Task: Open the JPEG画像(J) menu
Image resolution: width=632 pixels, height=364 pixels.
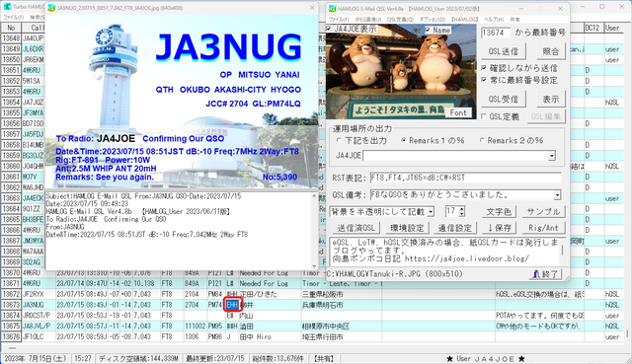Action: click(368, 20)
